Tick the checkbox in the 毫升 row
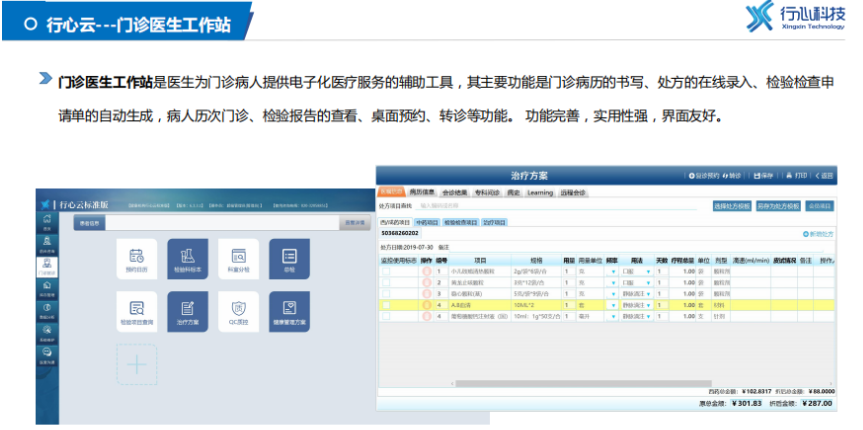 [386, 317]
